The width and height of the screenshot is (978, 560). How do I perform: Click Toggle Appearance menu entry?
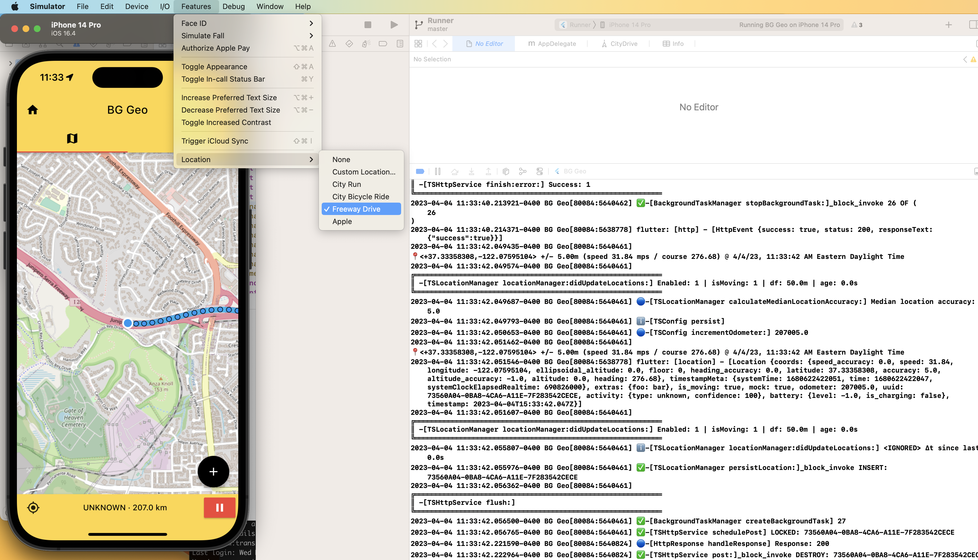point(214,66)
